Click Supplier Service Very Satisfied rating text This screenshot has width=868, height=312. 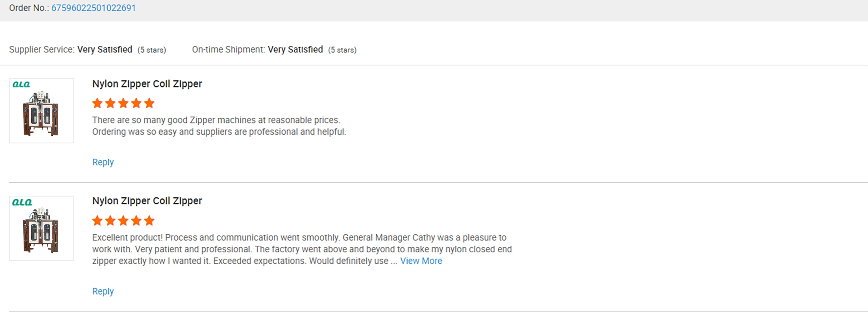coord(105,50)
